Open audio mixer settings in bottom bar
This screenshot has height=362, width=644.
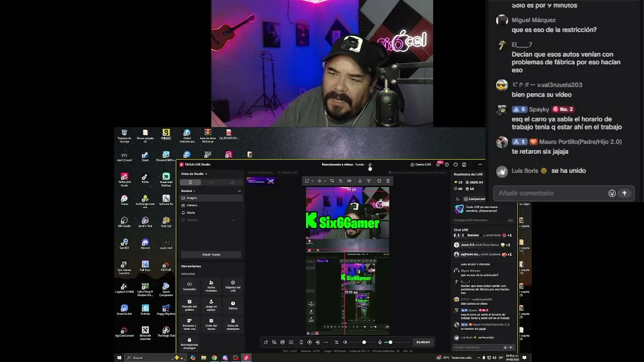pyautogui.click(x=337, y=342)
